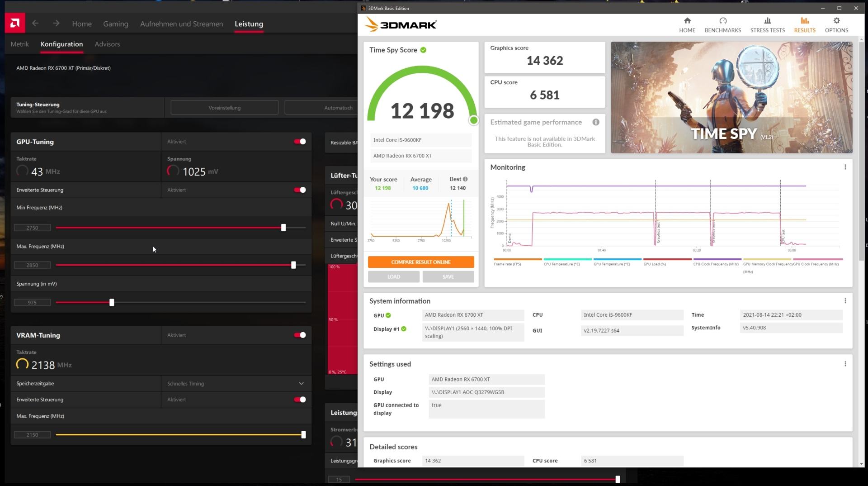The width and height of the screenshot is (868, 486).
Task: Toggle GPU Erweiterte Steuerung switch
Action: pos(300,190)
